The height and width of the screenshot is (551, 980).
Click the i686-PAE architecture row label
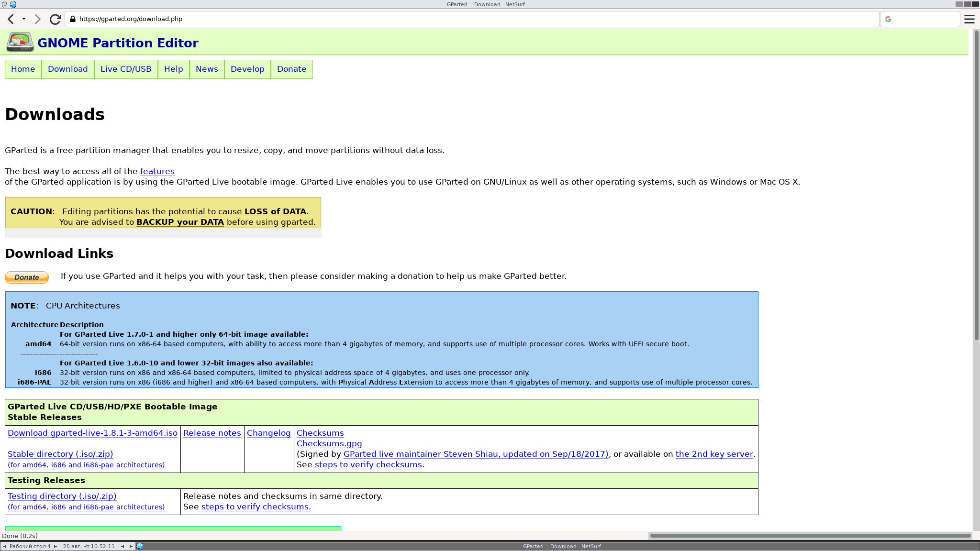pos(34,382)
